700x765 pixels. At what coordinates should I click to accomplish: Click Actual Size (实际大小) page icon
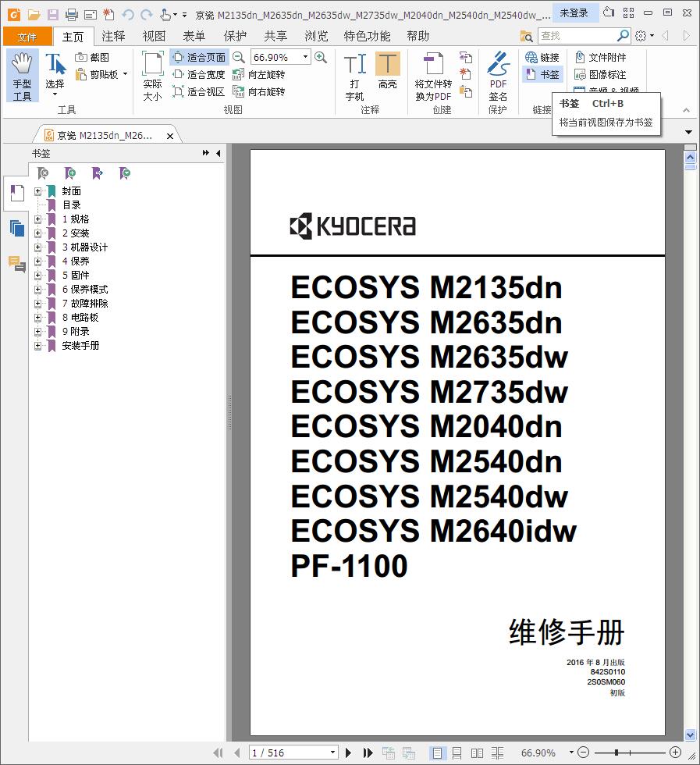point(152,76)
